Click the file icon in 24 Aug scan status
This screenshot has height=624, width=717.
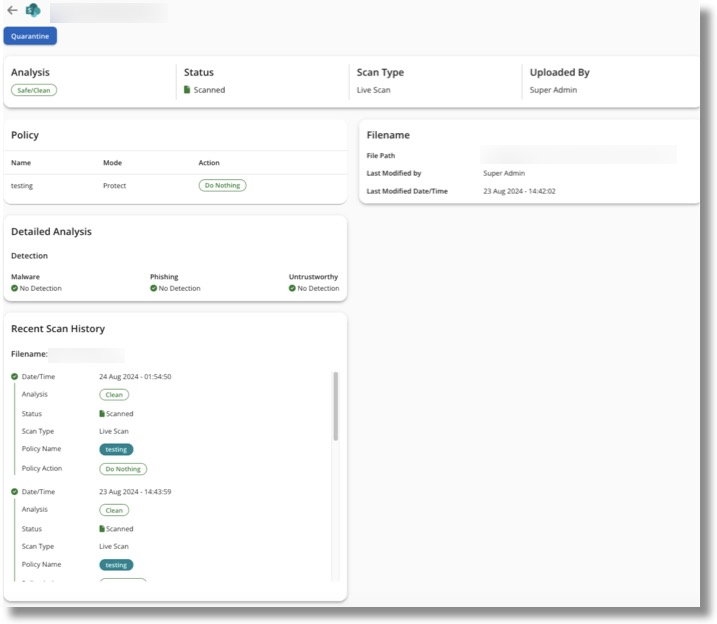(102, 414)
